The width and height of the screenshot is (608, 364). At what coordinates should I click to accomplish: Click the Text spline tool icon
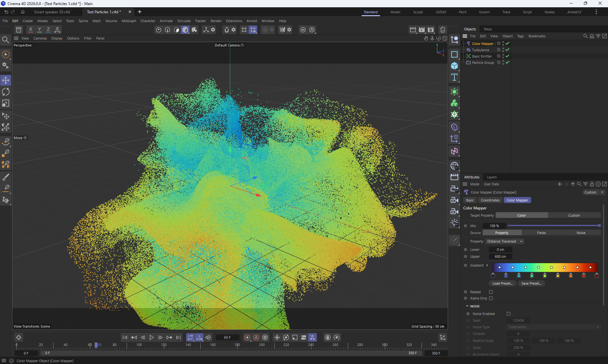[454, 77]
